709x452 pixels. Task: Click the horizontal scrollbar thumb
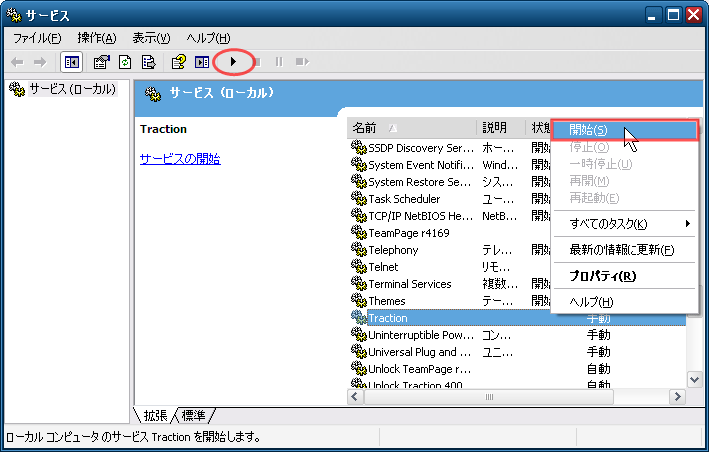coord(489,397)
